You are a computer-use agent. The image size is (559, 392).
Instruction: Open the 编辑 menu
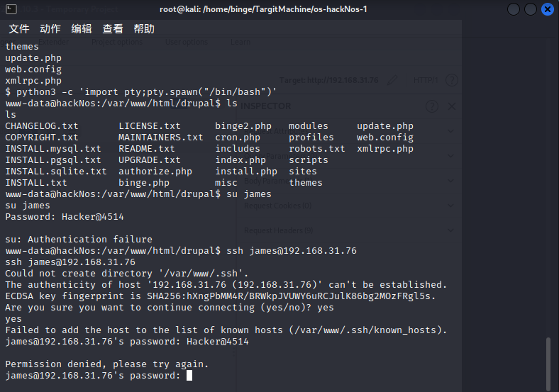click(82, 29)
